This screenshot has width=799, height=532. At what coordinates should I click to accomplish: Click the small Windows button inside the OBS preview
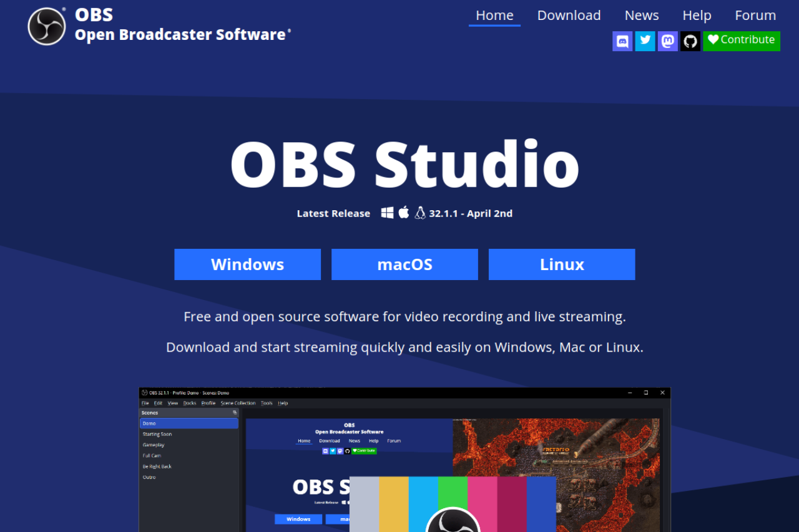pos(298,519)
